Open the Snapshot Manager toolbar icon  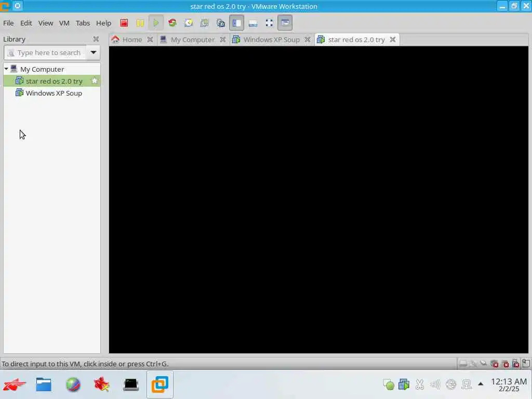pos(220,23)
